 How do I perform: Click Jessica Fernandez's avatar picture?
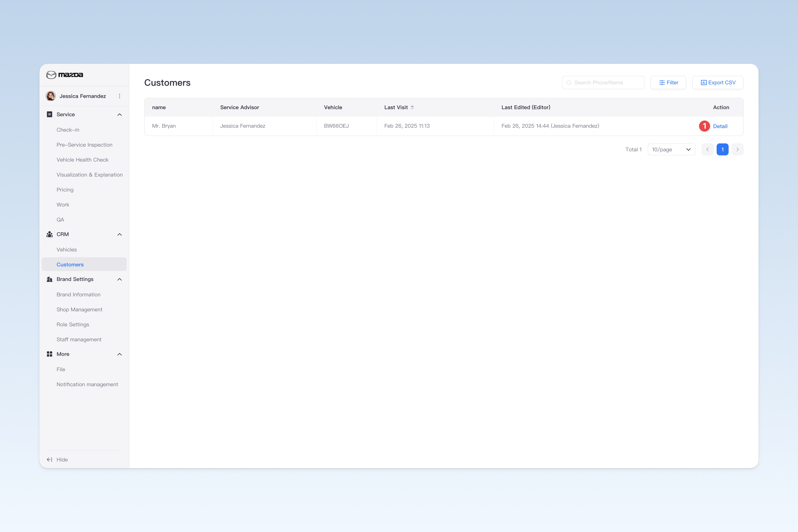(51, 96)
